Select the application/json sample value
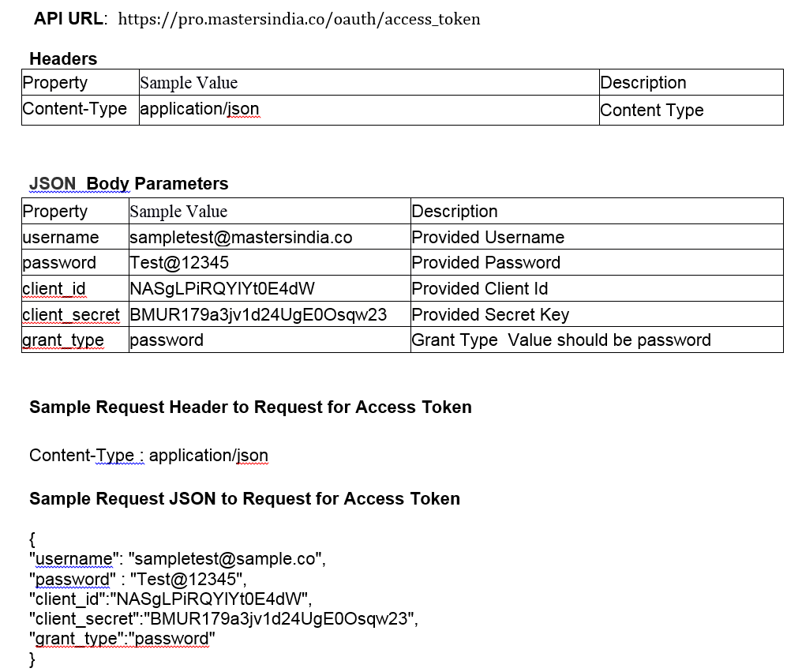 coord(199,110)
